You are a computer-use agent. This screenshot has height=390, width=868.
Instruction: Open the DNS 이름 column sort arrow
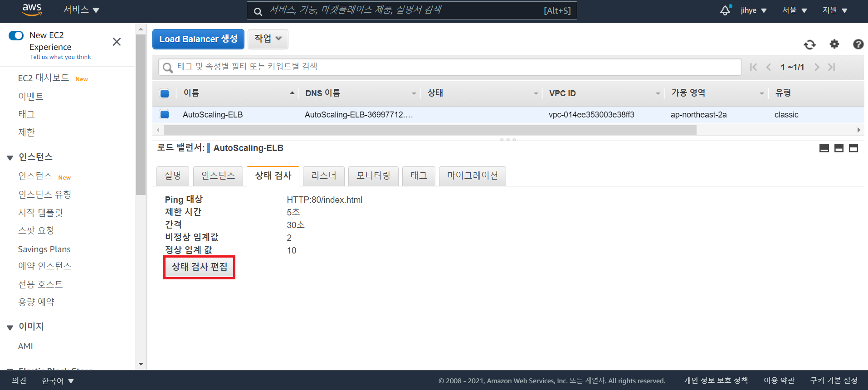point(414,93)
